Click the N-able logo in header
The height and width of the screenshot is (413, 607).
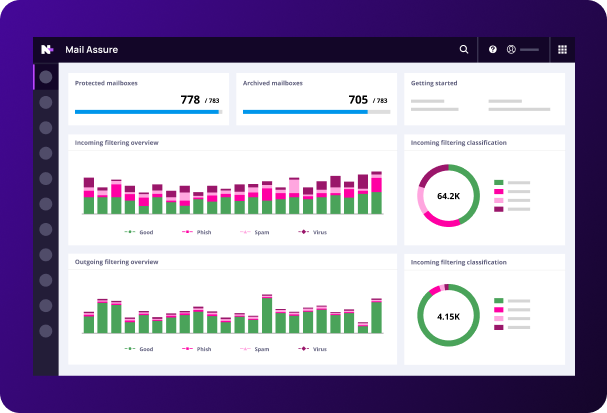tap(47, 50)
